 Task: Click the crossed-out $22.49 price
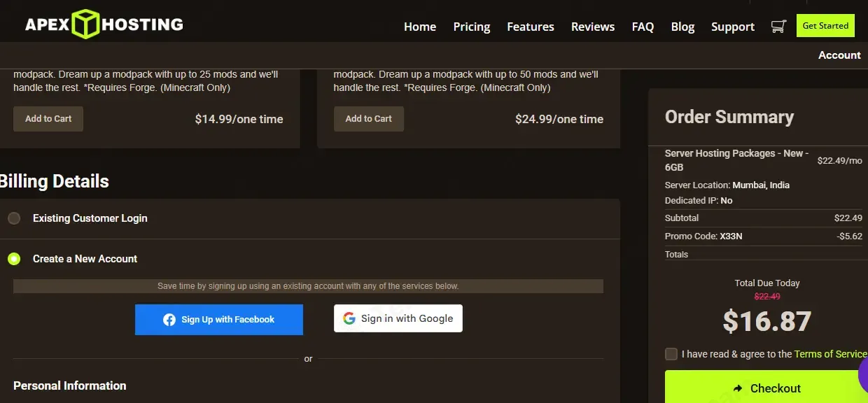click(767, 296)
